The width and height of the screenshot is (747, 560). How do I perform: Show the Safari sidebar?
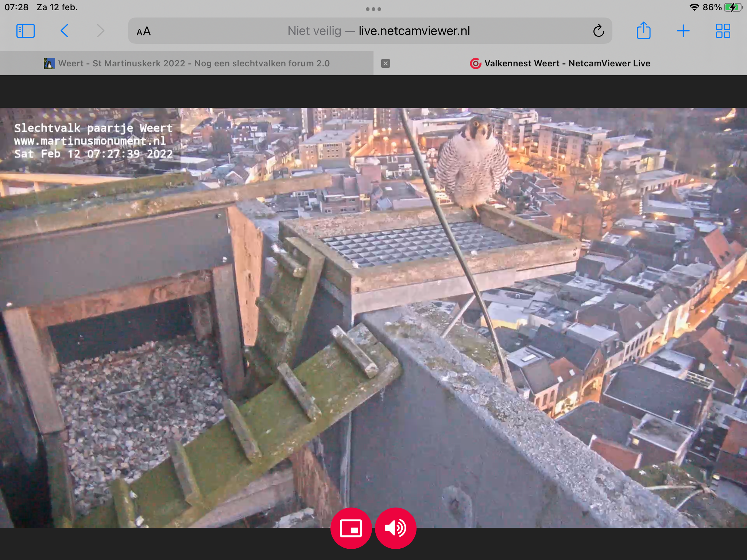tap(26, 31)
